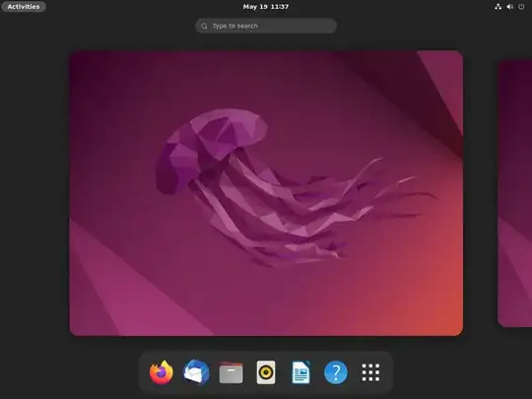The image size is (532, 399).
Task: Launch Firefox from the dock
Action: click(x=162, y=372)
